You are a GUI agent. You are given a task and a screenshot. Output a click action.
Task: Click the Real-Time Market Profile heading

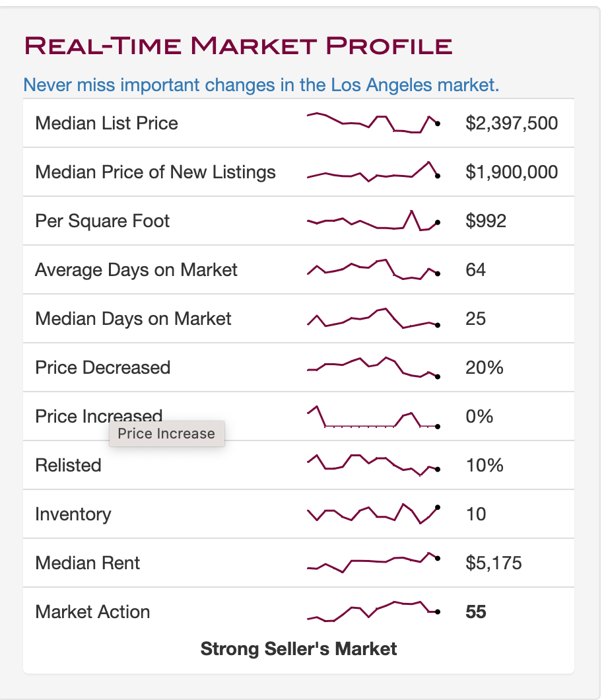(x=238, y=46)
